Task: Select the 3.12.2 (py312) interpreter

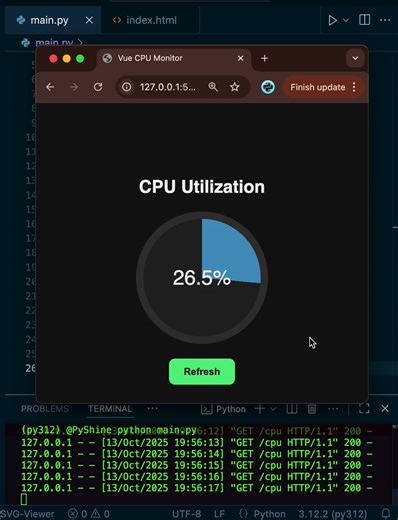Action: click(332, 514)
